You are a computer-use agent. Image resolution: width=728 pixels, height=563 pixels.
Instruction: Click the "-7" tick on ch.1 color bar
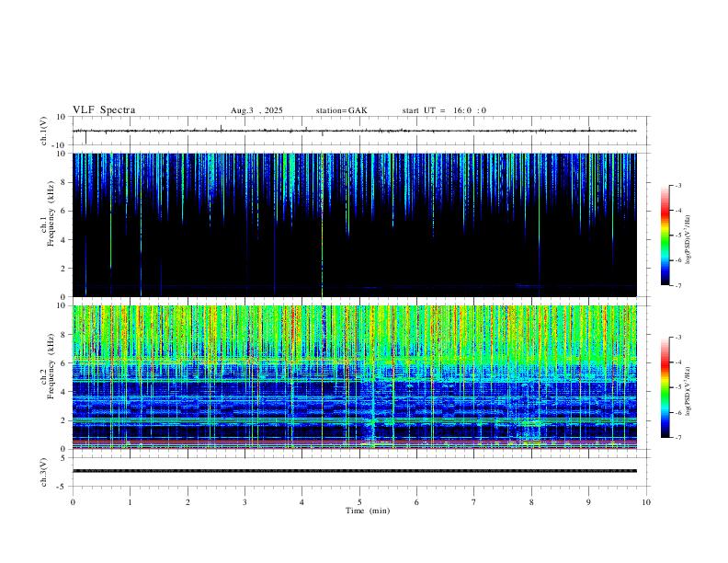677,286
